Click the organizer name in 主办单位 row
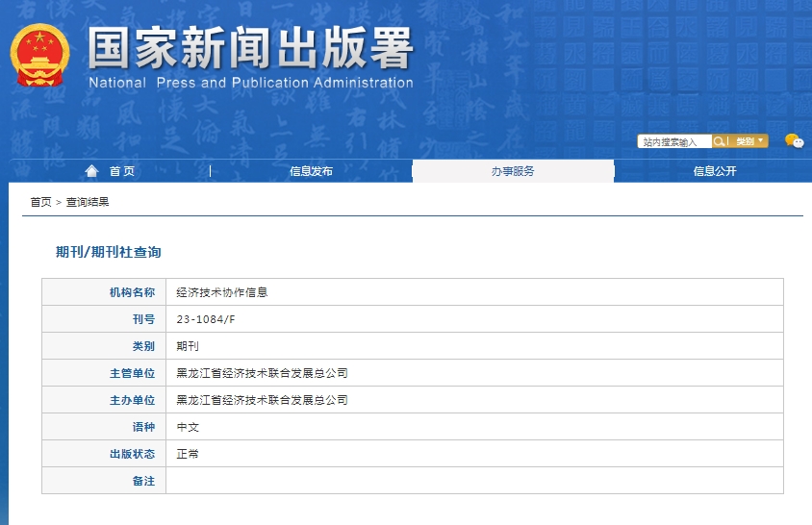This screenshot has width=812, height=525. coord(262,400)
